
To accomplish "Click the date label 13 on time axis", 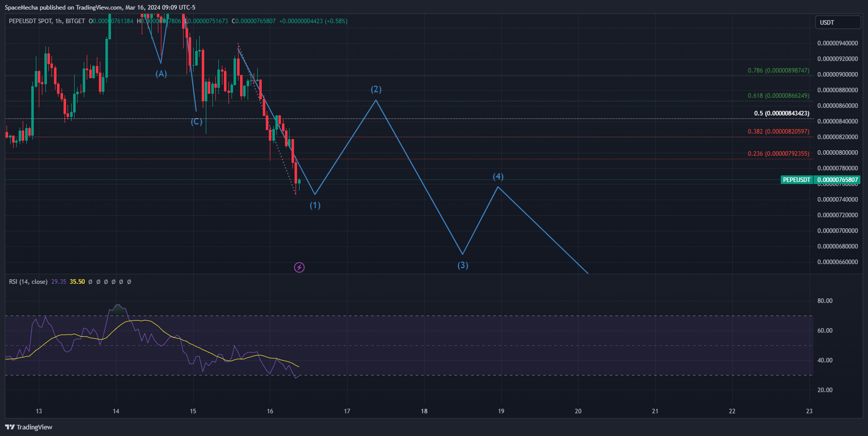I will pyautogui.click(x=39, y=411).
